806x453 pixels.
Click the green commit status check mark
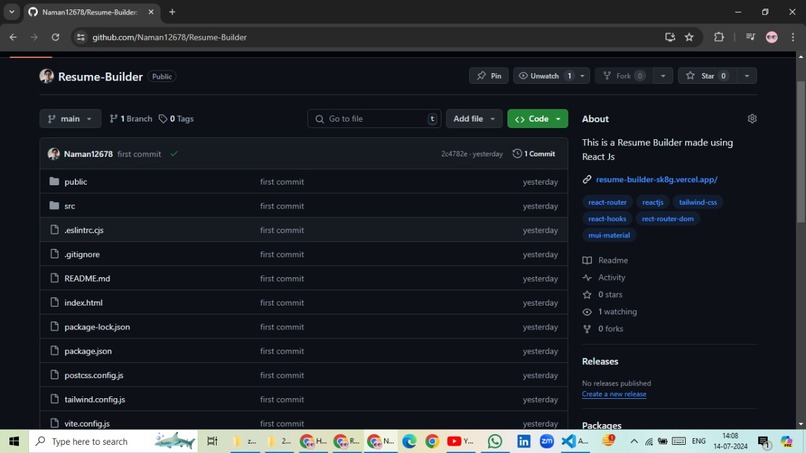[x=174, y=154]
